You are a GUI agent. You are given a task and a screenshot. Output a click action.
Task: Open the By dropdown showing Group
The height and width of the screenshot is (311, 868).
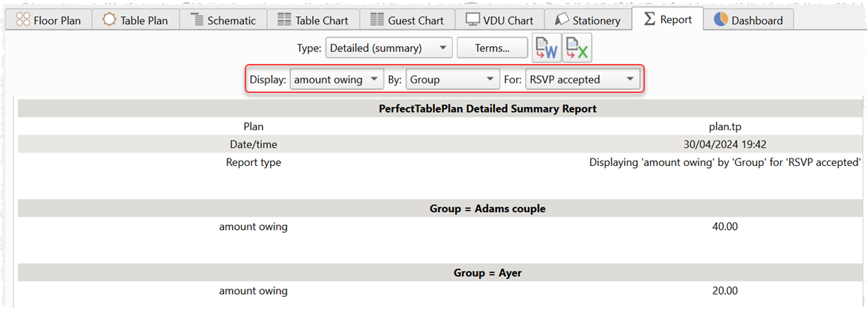[x=452, y=80]
